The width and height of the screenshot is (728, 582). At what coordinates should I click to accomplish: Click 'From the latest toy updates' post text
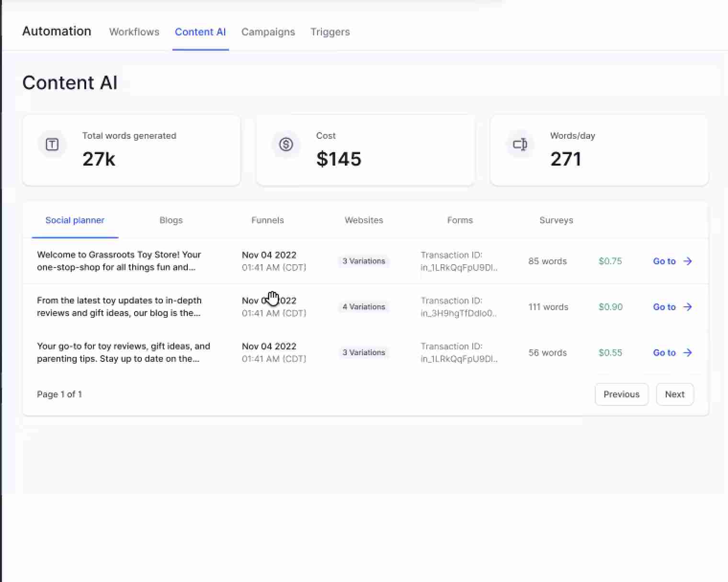click(x=119, y=307)
